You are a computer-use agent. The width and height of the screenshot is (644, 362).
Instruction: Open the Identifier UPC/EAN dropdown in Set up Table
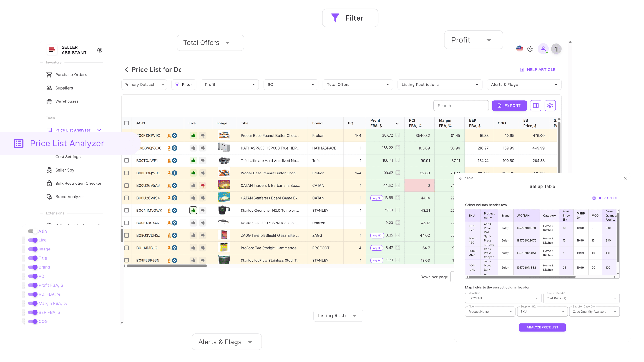click(502, 298)
